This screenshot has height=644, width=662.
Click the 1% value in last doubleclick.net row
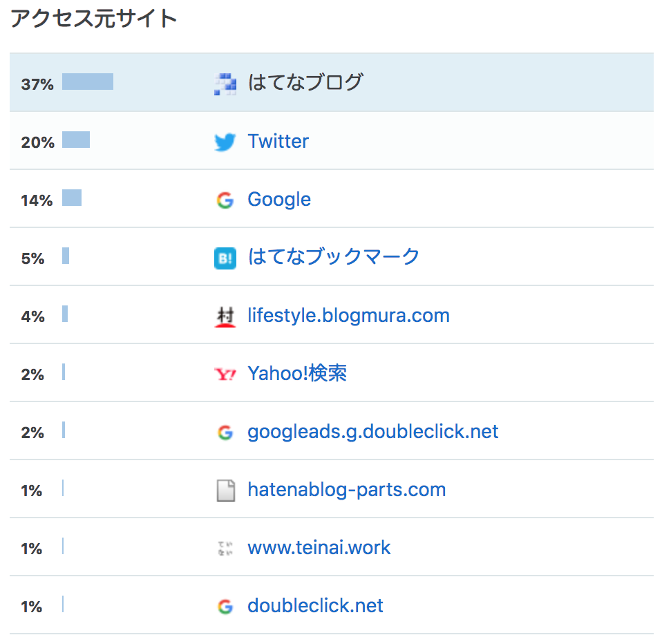pos(31,607)
